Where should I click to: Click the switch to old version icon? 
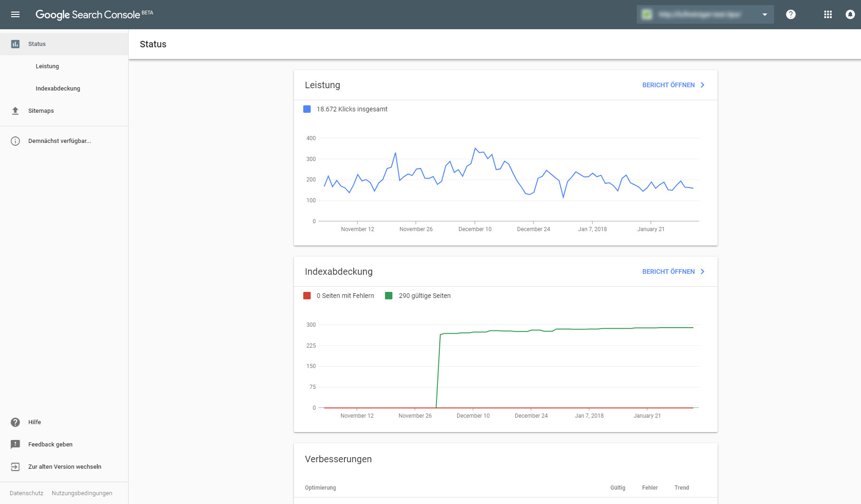point(15,467)
